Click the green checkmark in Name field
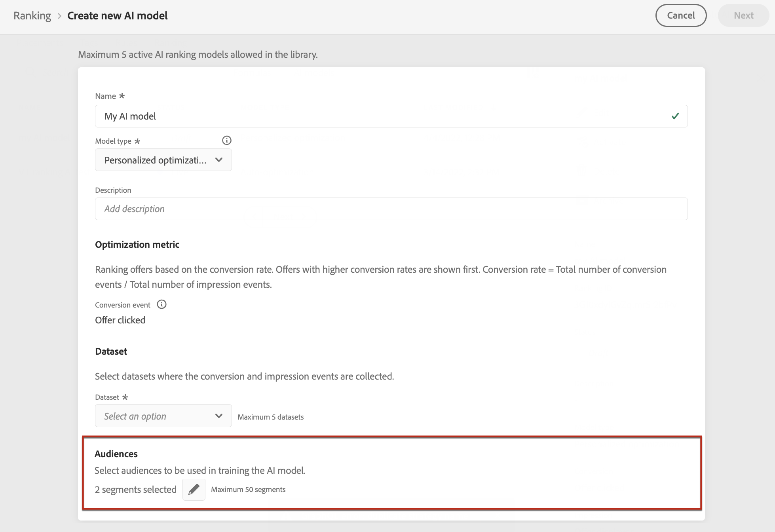775x532 pixels. click(675, 116)
